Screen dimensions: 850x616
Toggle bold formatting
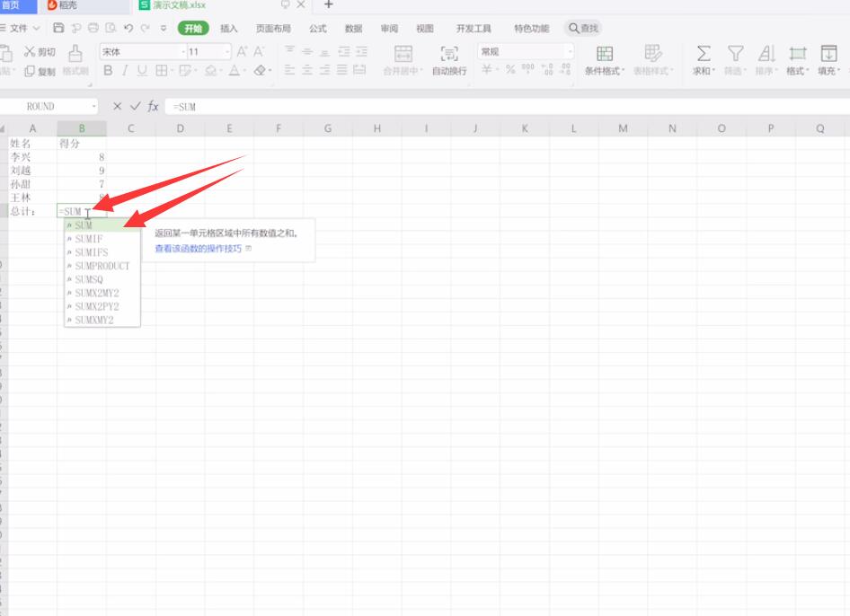pyautogui.click(x=108, y=70)
